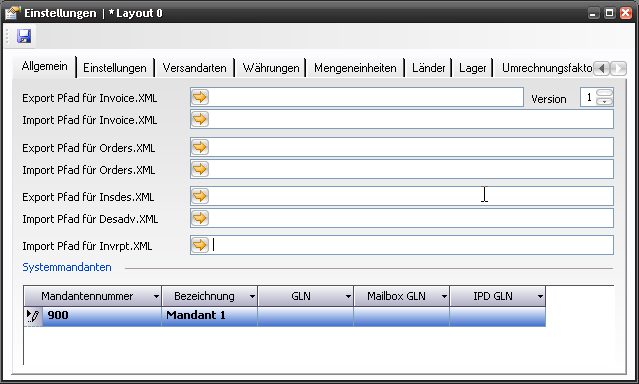
Task: Open the Länder tab
Action: coord(428,68)
